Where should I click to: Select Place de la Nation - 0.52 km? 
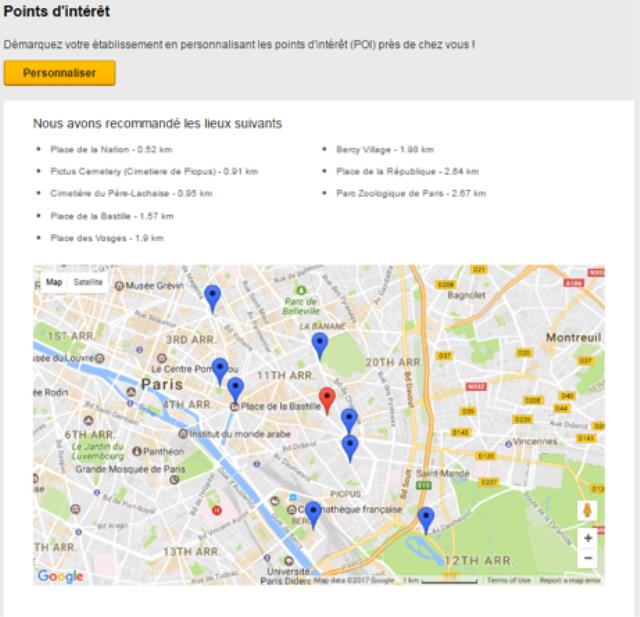pyautogui.click(x=111, y=149)
